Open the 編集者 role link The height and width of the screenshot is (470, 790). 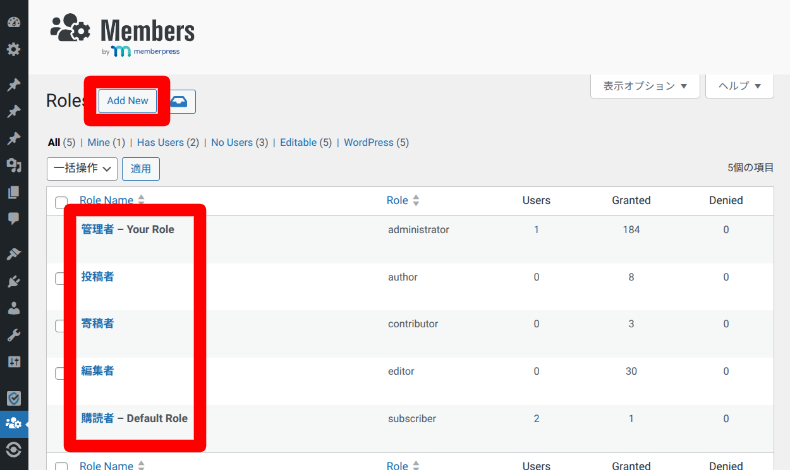pos(97,371)
